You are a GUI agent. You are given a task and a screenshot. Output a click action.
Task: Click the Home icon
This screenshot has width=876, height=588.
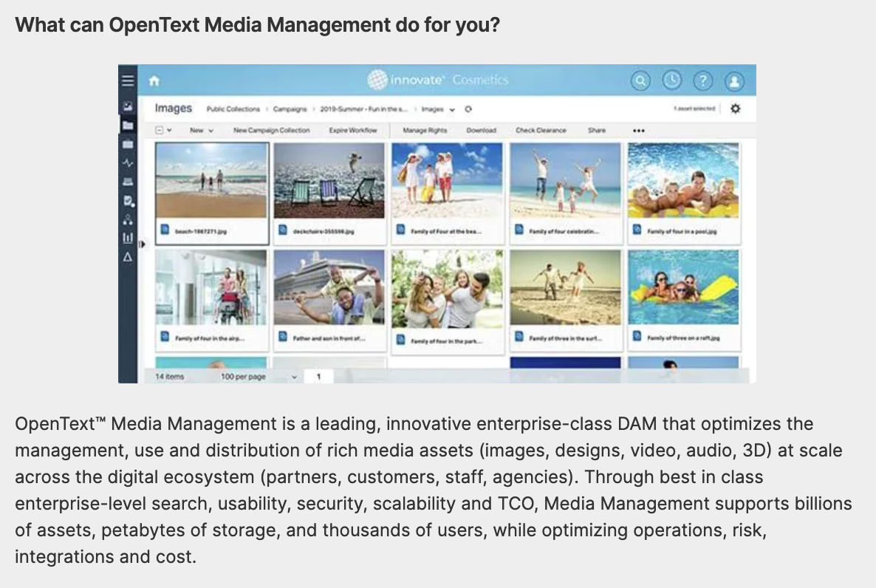[154, 81]
